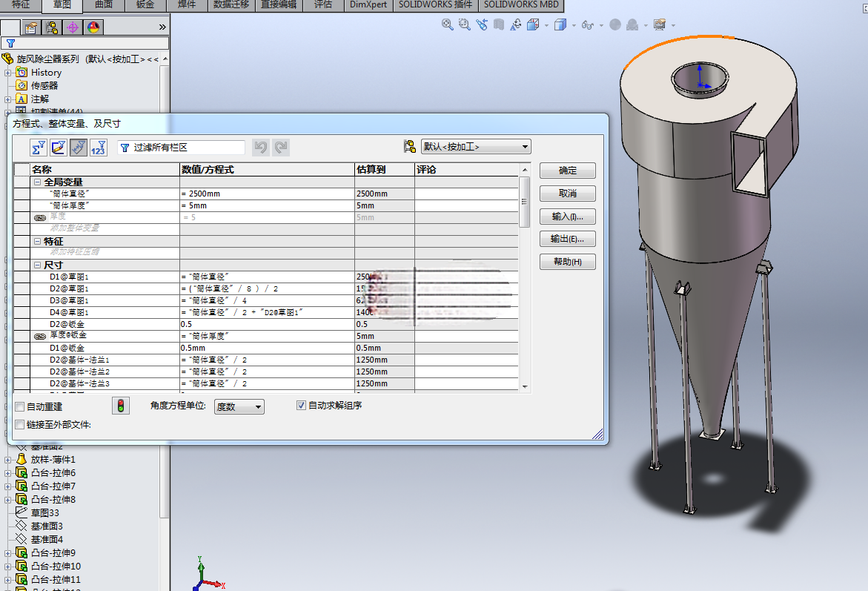The image size is (868, 591).
Task: Click the ConfigurationManager tab icon
Action: point(52,27)
